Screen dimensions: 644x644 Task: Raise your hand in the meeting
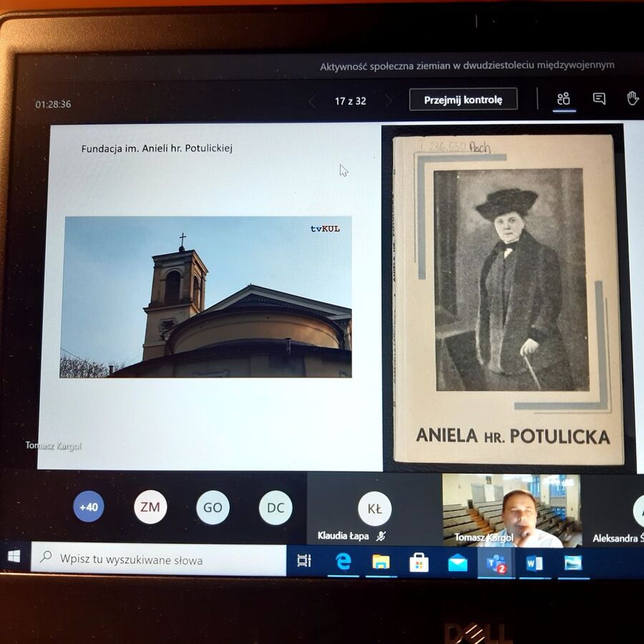[633, 97]
